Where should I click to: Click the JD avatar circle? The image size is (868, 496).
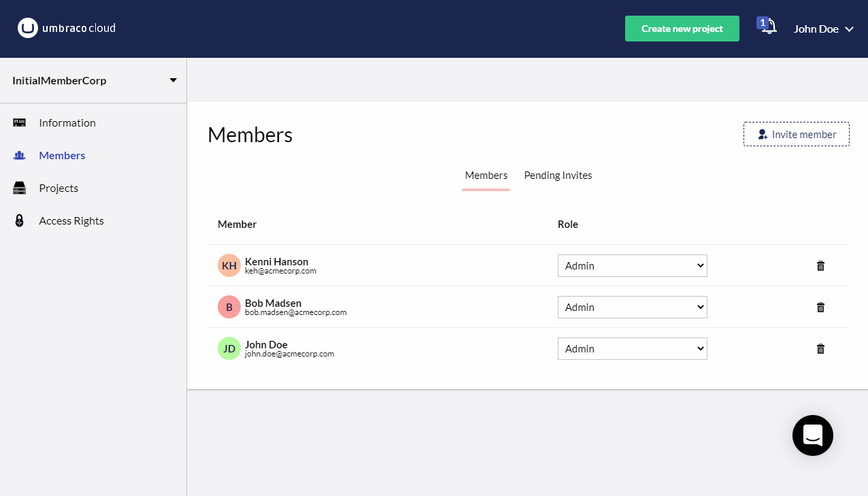[x=229, y=348]
